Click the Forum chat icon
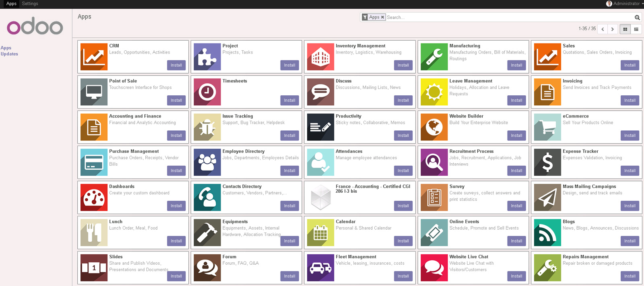 207,268
